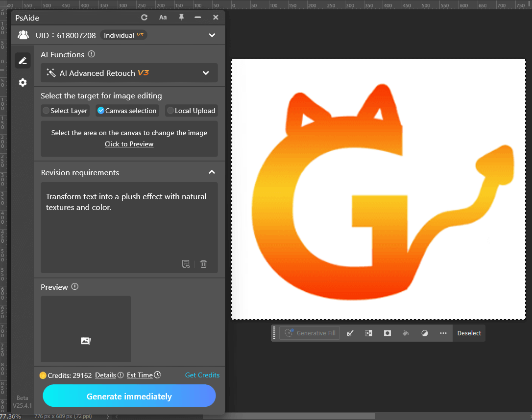Delete the revision requirements text via trash icon
The width and height of the screenshot is (532, 420).
click(203, 264)
